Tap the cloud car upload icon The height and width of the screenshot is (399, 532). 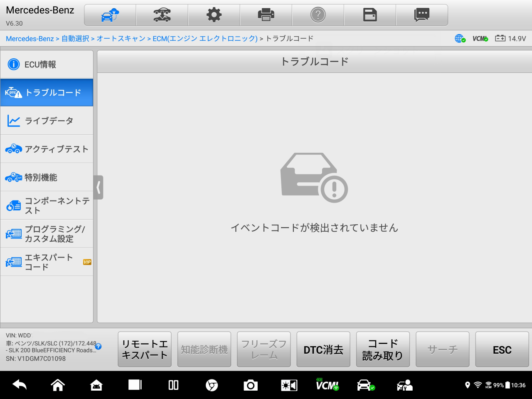[x=110, y=15]
